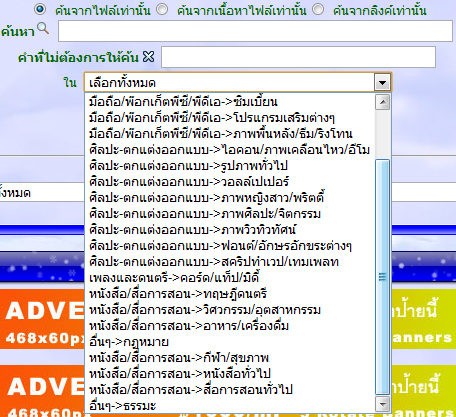
Task: Select option 'มือถือ/พ๊อกเก็ตพีซี/พีดีเอ->โปรแกรมเสริมต่างๆ'
Action: 230,118
